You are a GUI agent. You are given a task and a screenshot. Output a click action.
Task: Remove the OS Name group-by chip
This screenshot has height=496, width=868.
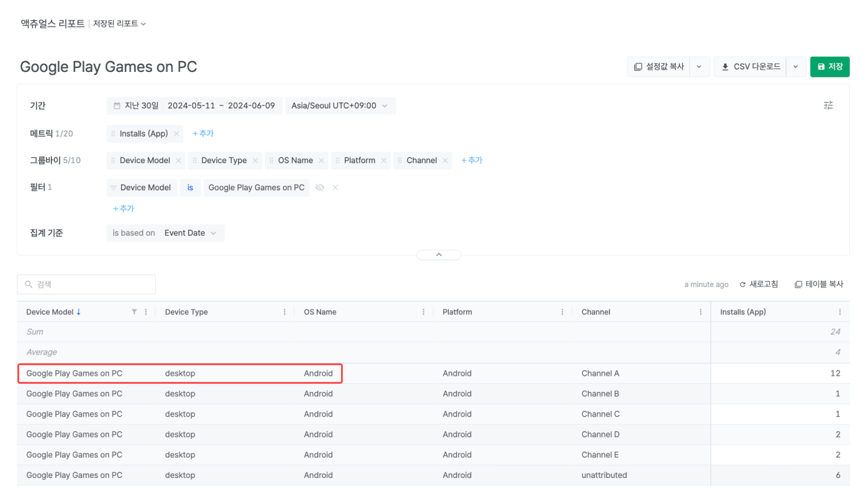pos(321,160)
